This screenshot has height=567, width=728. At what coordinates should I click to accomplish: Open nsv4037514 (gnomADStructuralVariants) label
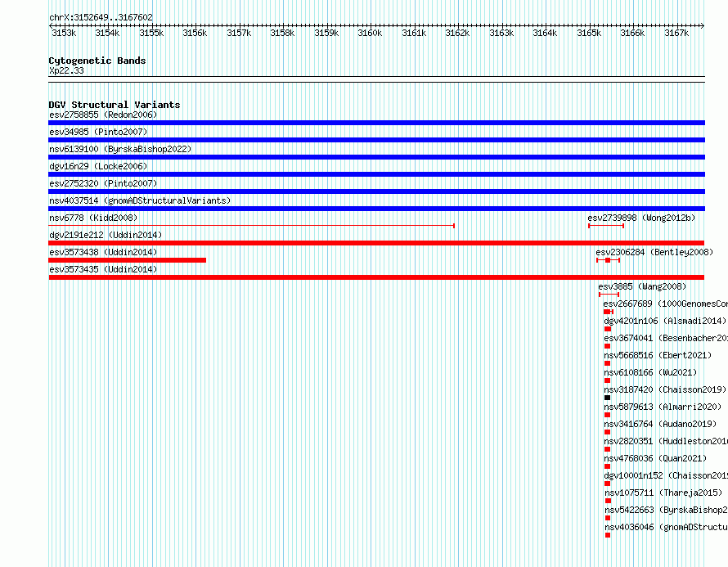coord(140,200)
